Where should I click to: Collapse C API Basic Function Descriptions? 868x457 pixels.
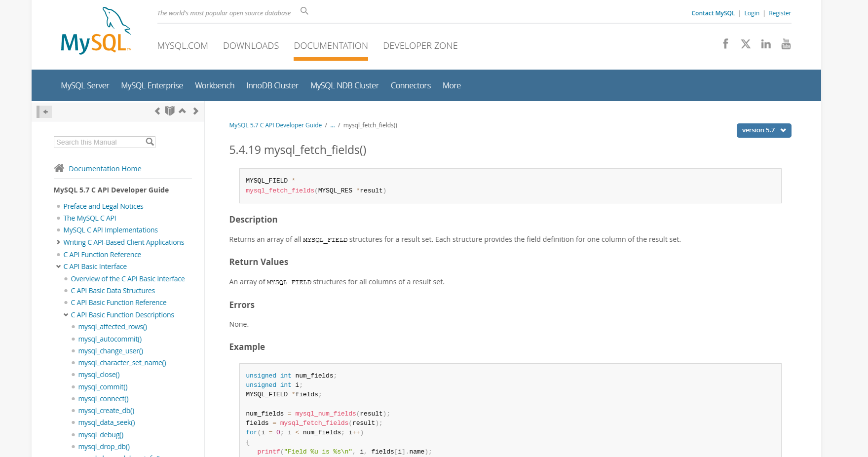(x=66, y=315)
